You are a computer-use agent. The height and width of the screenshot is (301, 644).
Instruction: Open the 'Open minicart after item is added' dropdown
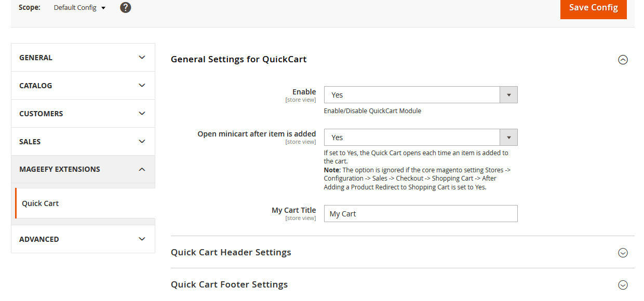tap(420, 138)
